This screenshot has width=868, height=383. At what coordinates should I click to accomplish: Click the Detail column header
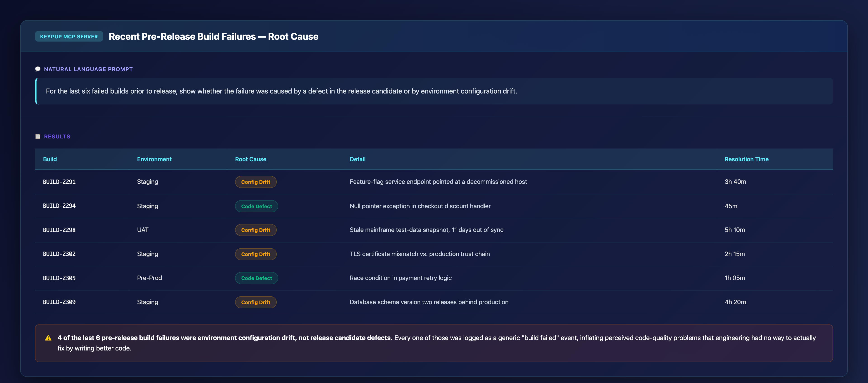(x=358, y=159)
